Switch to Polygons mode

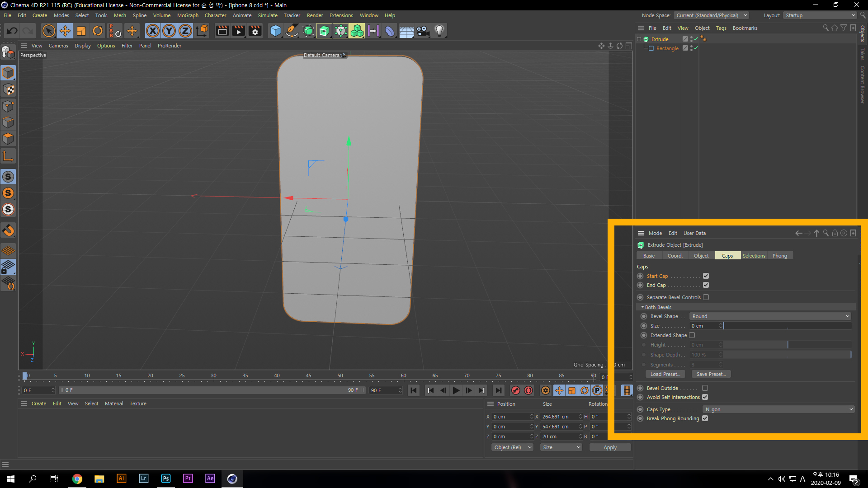(8, 139)
